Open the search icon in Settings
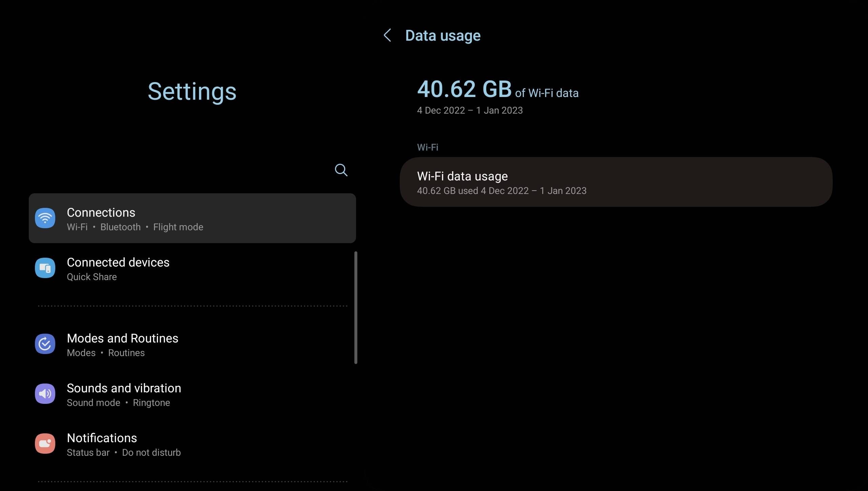Screen dimensions: 868x491 341,170
